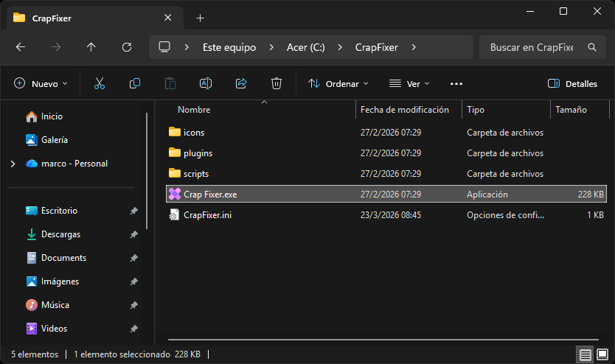
Task: Switch to large thumbnails view icon
Action: coord(602,354)
